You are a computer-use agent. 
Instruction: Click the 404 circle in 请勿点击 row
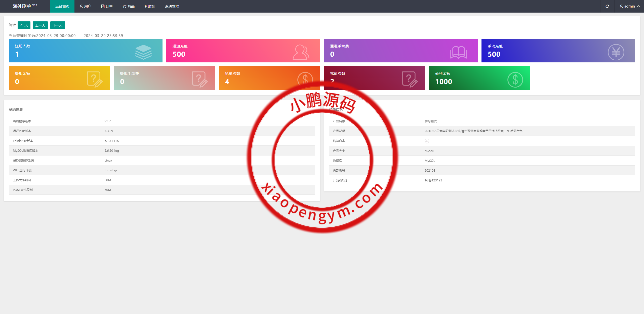(427, 141)
